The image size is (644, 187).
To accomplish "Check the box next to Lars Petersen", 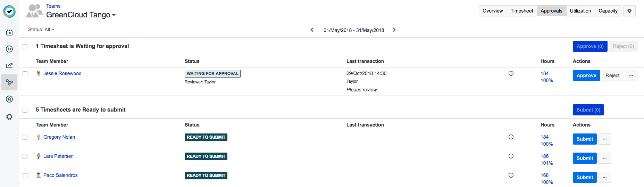I will coord(25,156).
